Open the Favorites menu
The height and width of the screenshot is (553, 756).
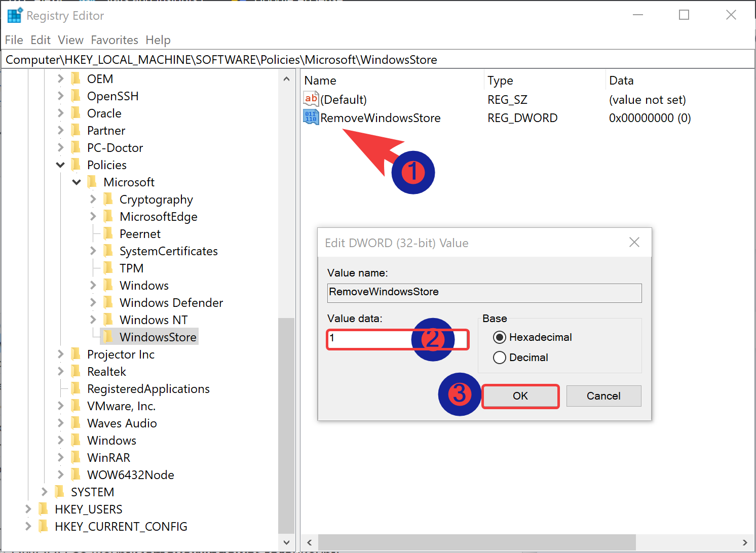[115, 40]
